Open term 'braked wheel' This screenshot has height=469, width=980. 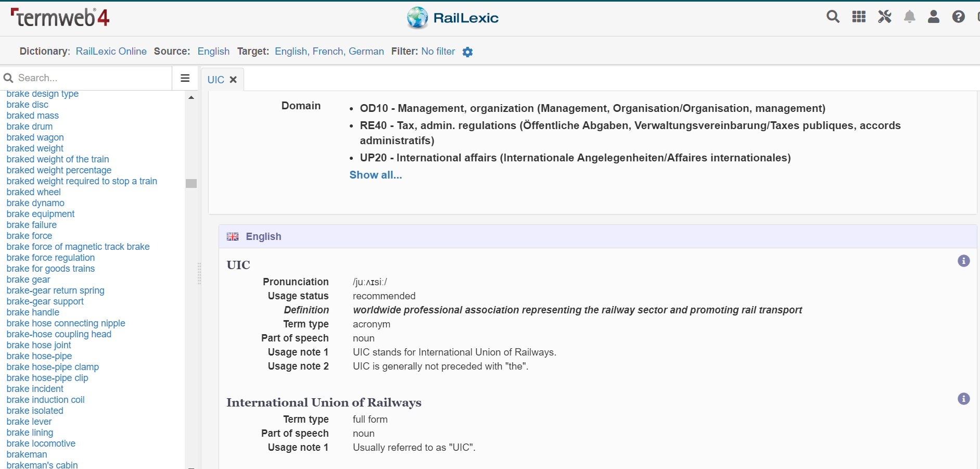point(34,192)
